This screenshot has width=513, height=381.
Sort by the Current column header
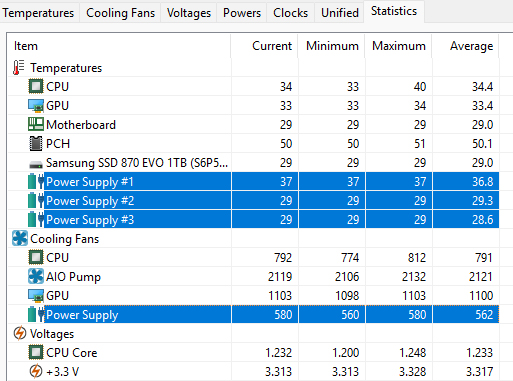[x=264, y=46]
